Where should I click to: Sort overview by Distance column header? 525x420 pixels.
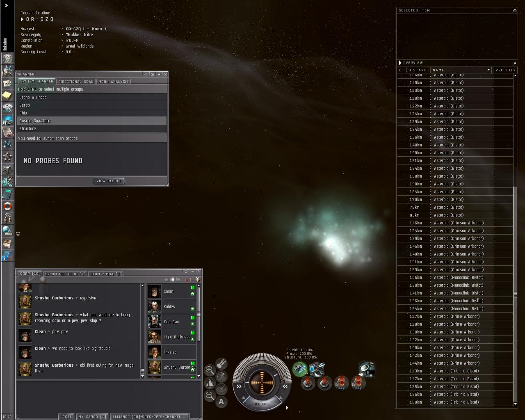[418, 70]
